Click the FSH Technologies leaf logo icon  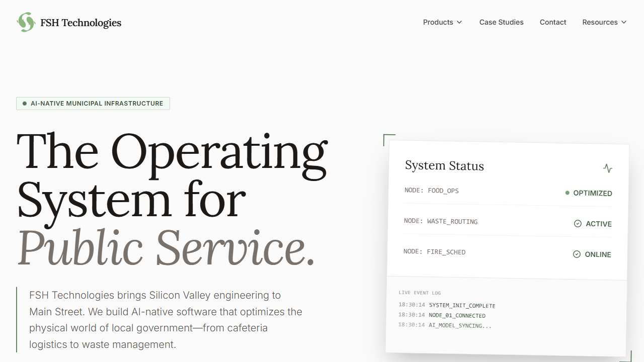26,22
